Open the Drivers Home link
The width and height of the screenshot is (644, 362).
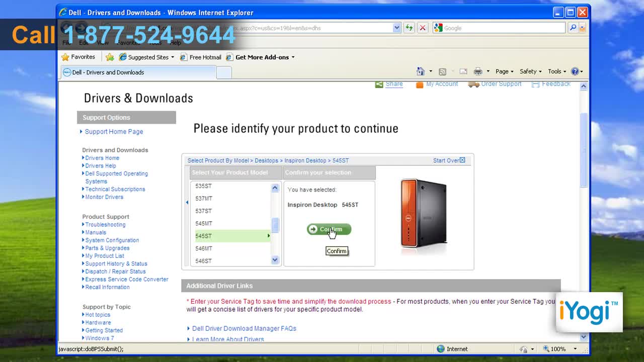click(102, 158)
